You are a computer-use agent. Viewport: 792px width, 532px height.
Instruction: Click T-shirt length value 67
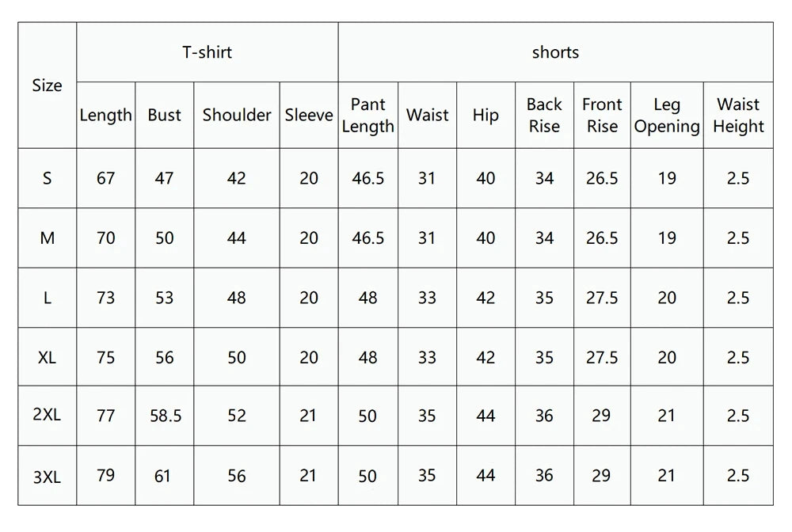pyautogui.click(x=105, y=178)
